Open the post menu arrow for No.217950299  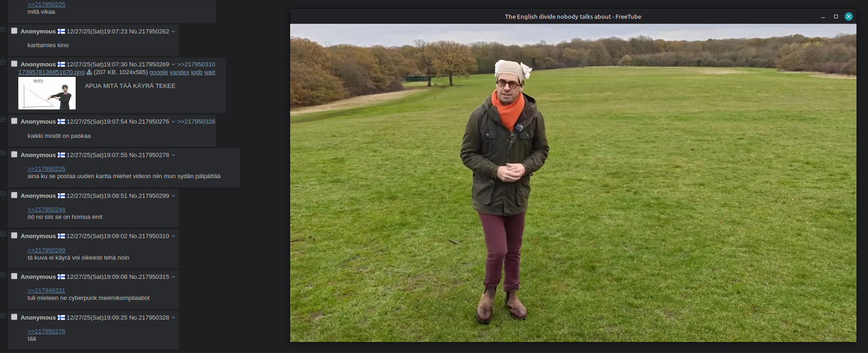173,196
